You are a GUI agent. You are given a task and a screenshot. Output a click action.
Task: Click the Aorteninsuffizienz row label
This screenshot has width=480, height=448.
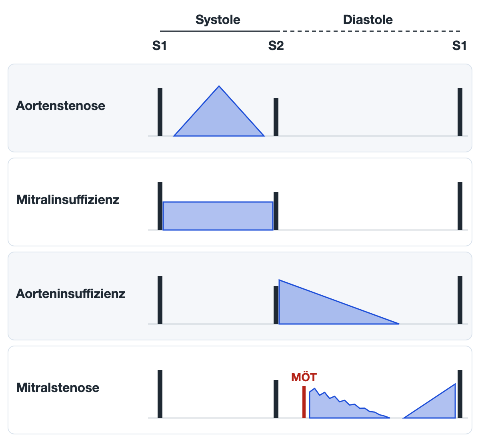click(x=71, y=294)
